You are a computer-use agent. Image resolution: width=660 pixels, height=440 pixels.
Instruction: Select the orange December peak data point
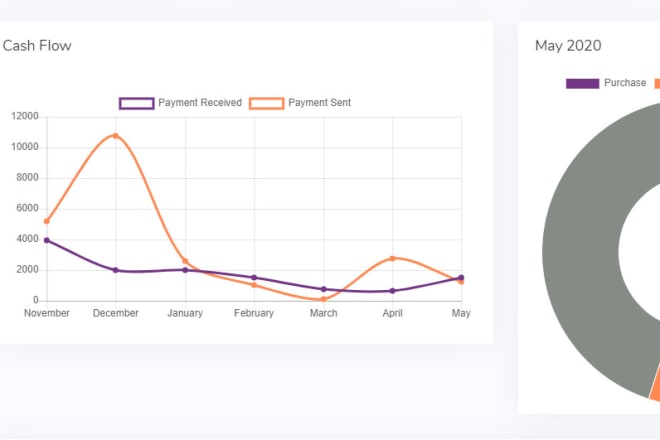116,136
